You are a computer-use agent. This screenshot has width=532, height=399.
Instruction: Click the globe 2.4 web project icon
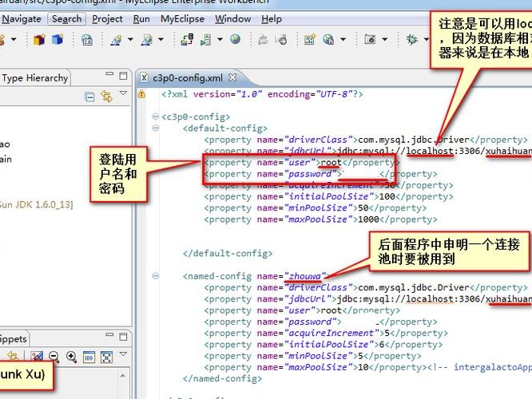(x=87, y=40)
